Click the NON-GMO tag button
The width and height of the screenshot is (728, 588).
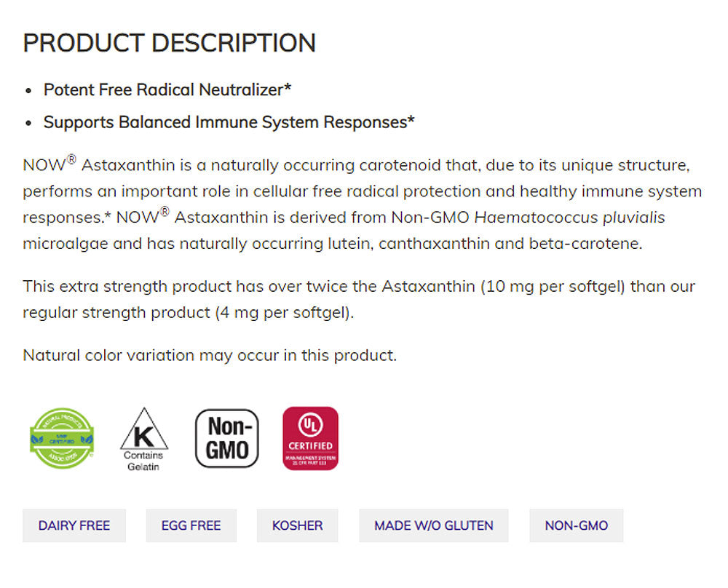click(x=576, y=525)
